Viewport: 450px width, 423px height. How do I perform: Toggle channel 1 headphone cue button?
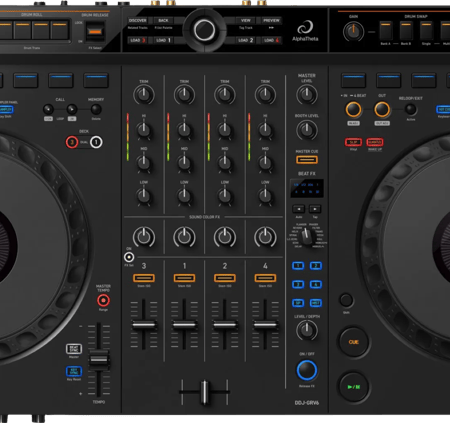coord(184,278)
